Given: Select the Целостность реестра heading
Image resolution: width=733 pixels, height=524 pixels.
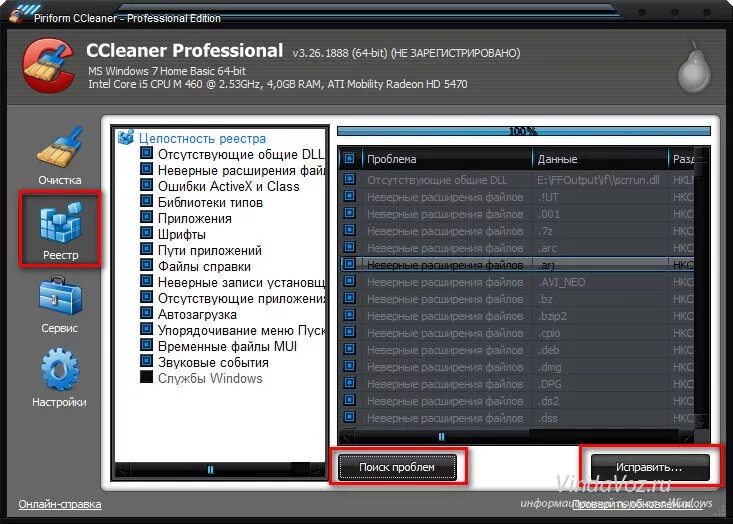Looking at the screenshot, I should coord(202,138).
